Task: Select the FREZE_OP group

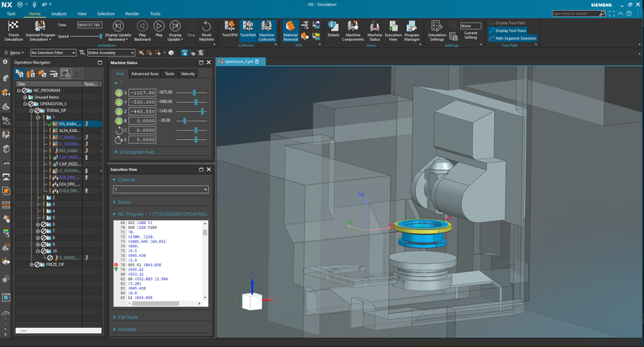Action: click(55, 264)
